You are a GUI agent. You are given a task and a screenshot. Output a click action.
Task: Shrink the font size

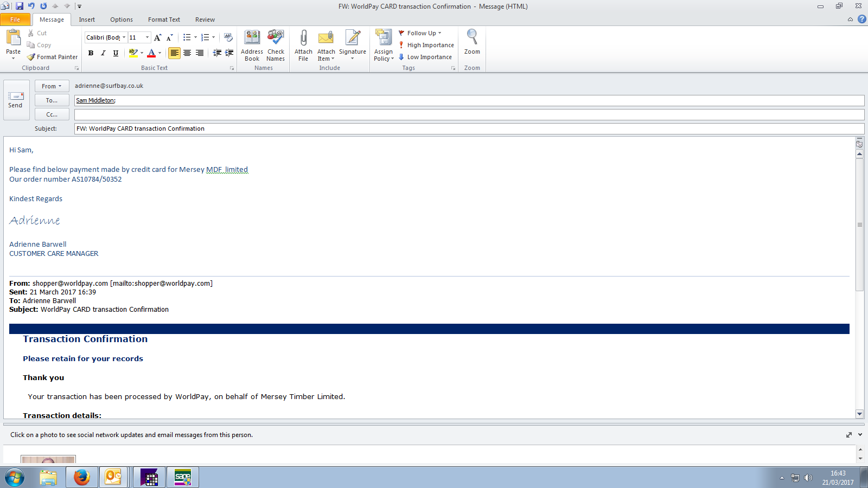coord(170,37)
